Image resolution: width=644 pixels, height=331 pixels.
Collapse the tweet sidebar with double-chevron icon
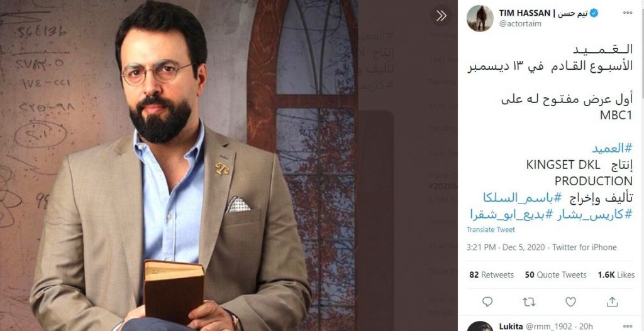click(441, 16)
